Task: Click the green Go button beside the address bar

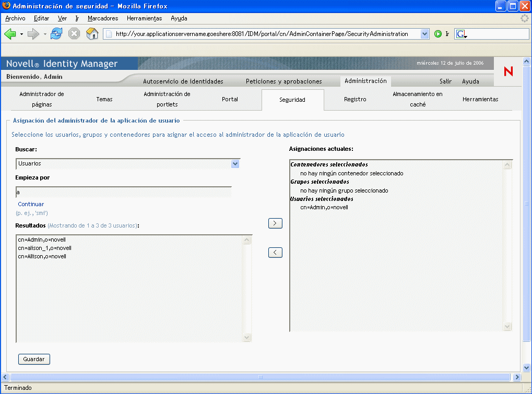Action: [438, 34]
